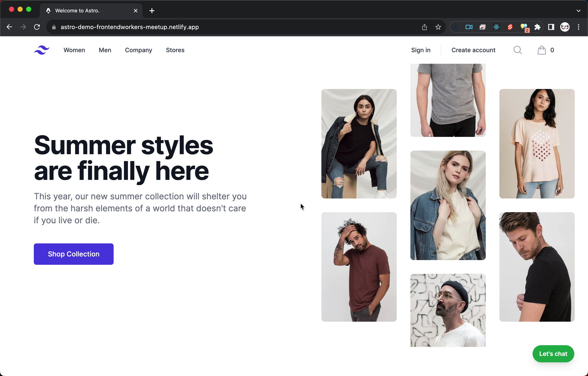Click the cart count 0

(x=552, y=50)
